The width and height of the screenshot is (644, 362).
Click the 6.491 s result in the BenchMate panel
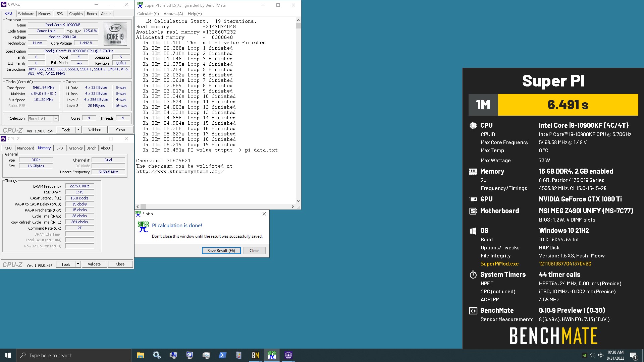pyautogui.click(x=568, y=105)
